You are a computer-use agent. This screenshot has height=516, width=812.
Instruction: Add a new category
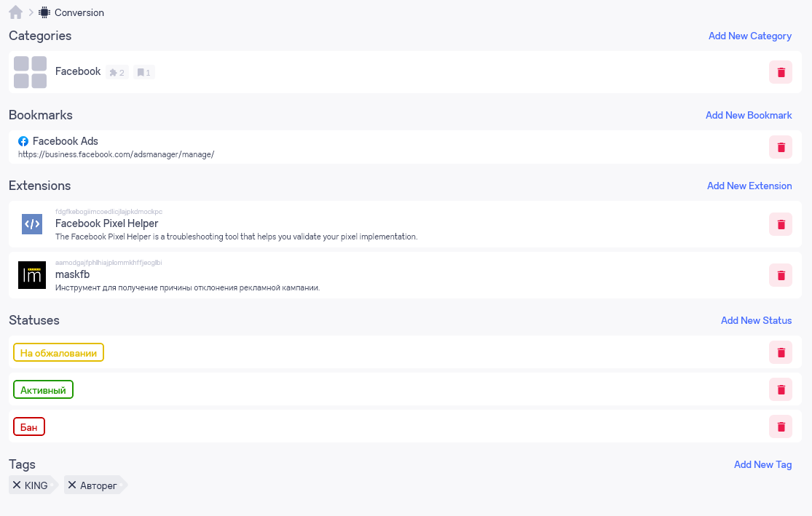750,36
